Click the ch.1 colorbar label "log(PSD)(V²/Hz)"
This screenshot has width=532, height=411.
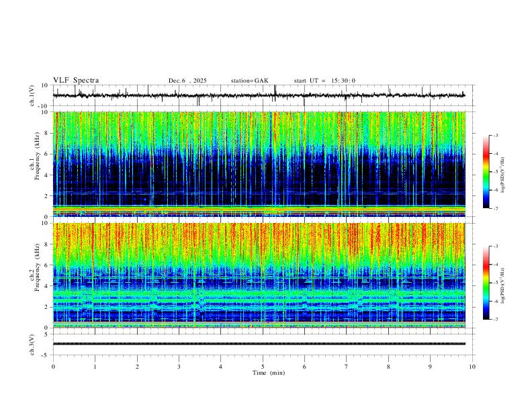[503, 175]
